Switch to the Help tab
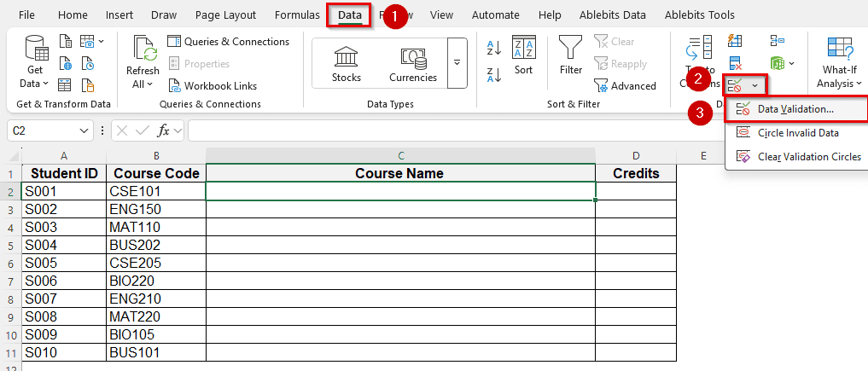The height and width of the screenshot is (371, 868). coord(549,15)
